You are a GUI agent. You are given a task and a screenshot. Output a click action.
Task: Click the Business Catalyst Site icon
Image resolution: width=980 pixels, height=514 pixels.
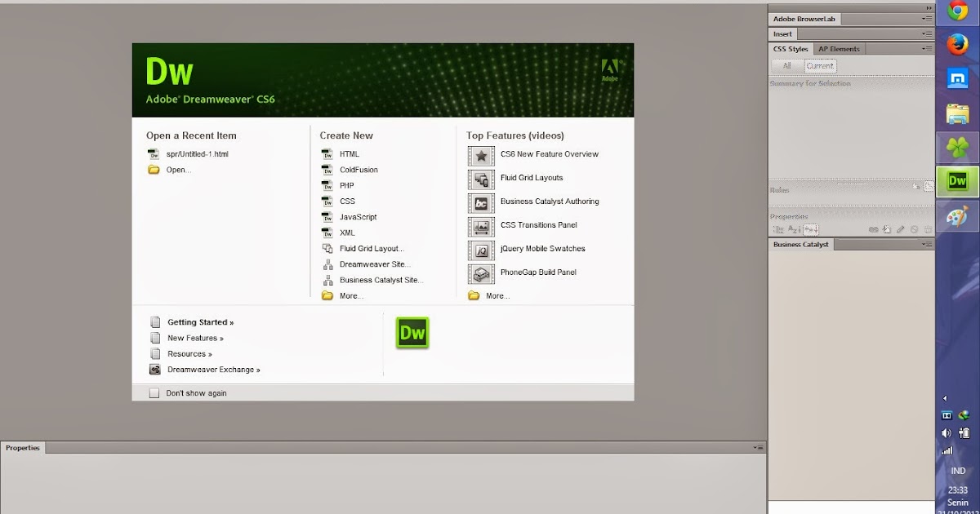[x=327, y=280]
